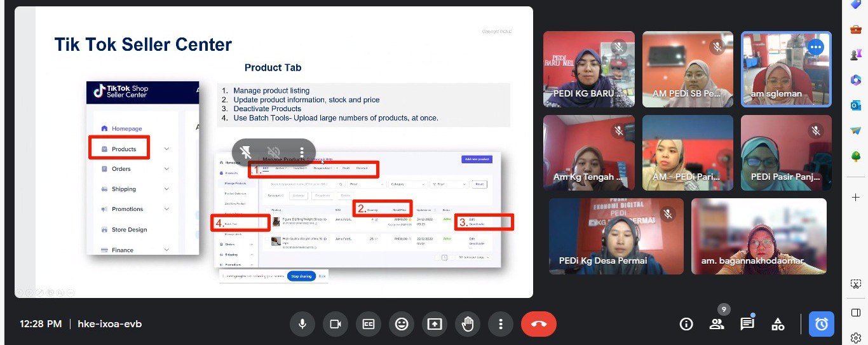Expand the Promotions chevron in left sidebar
The image size is (868, 345).
[166, 209]
